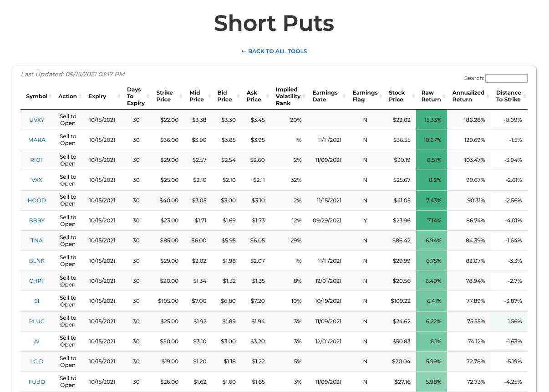549x392 pixels.
Task: Sort by Earnings Date header
Action: tap(325, 96)
